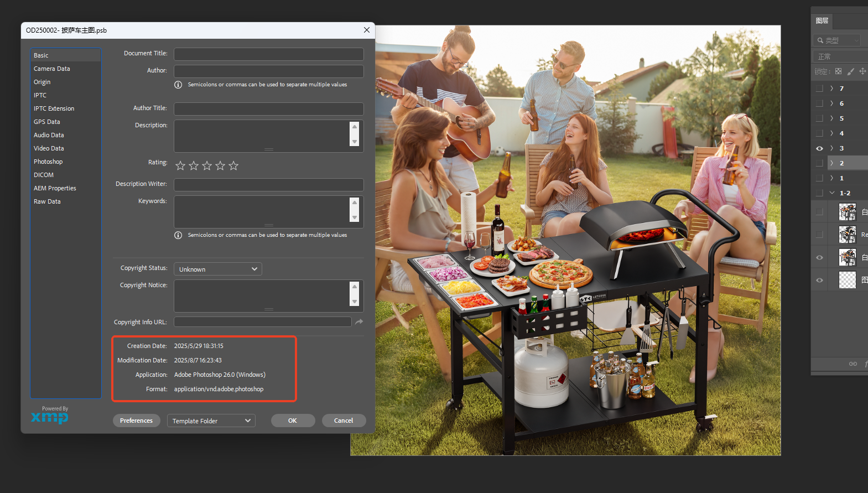Click the lock transparent pixels icon
This screenshot has height=493, width=868.
point(838,71)
